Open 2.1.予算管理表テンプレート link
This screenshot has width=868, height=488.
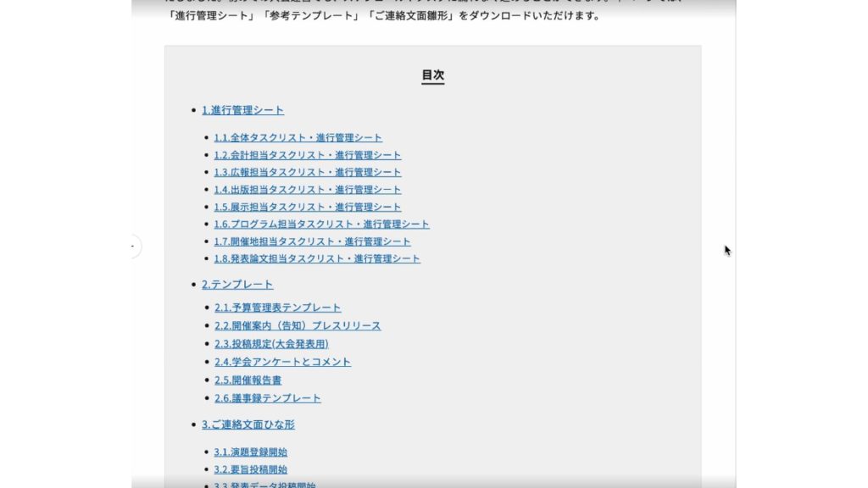(277, 308)
